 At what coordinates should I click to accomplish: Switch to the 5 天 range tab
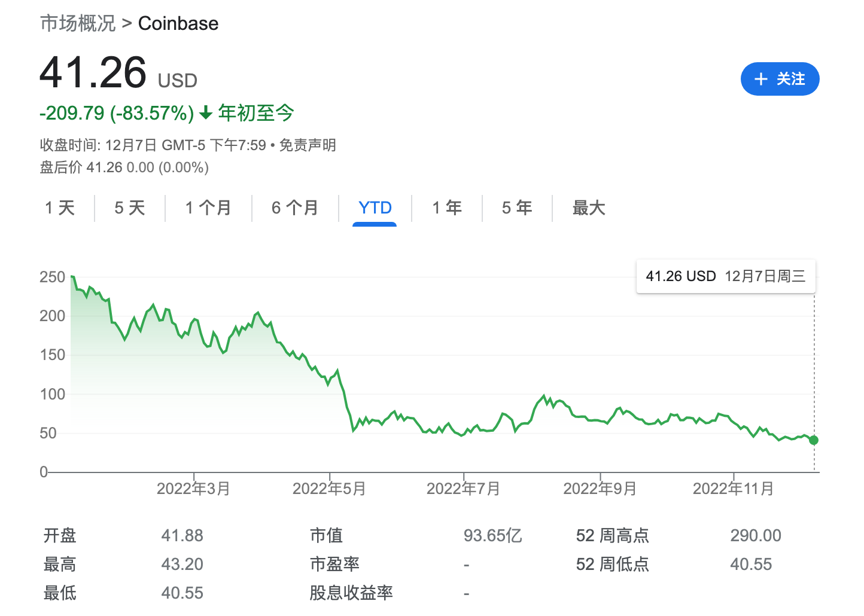pos(130,208)
